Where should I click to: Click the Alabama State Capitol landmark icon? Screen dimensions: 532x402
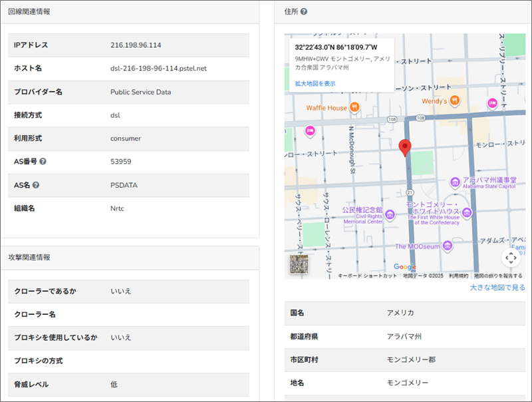[454, 182]
